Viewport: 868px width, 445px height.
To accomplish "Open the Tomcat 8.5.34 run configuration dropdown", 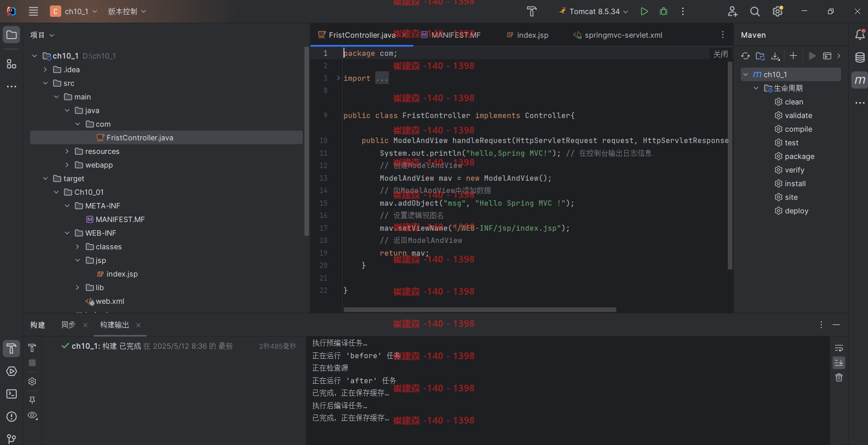I will [x=594, y=11].
